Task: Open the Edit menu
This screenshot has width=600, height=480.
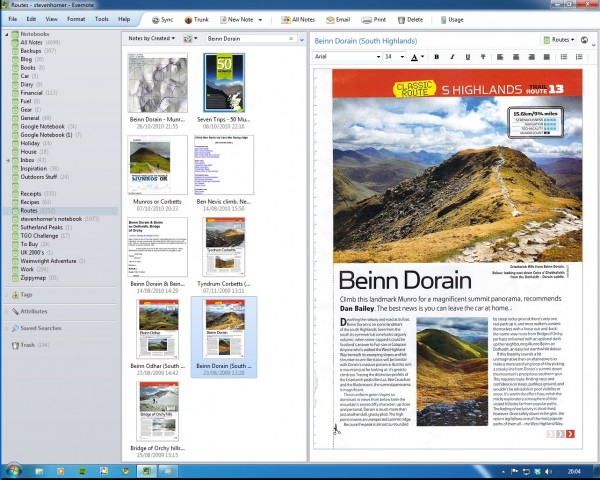Action: (x=31, y=19)
